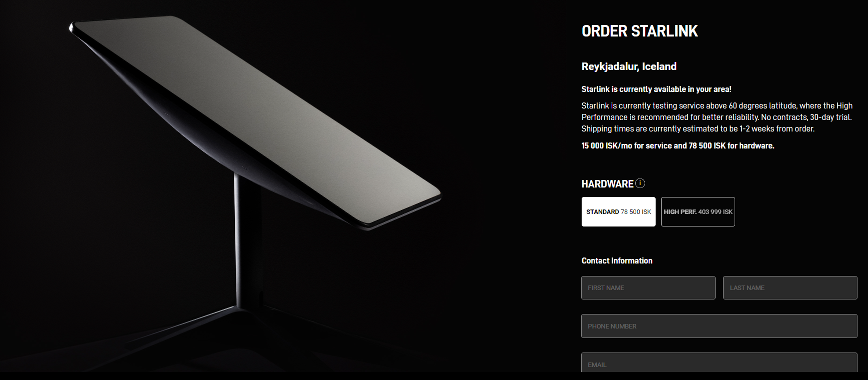The image size is (868, 380).
Task: Click into the PHONE NUMBER field
Action: [719, 326]
